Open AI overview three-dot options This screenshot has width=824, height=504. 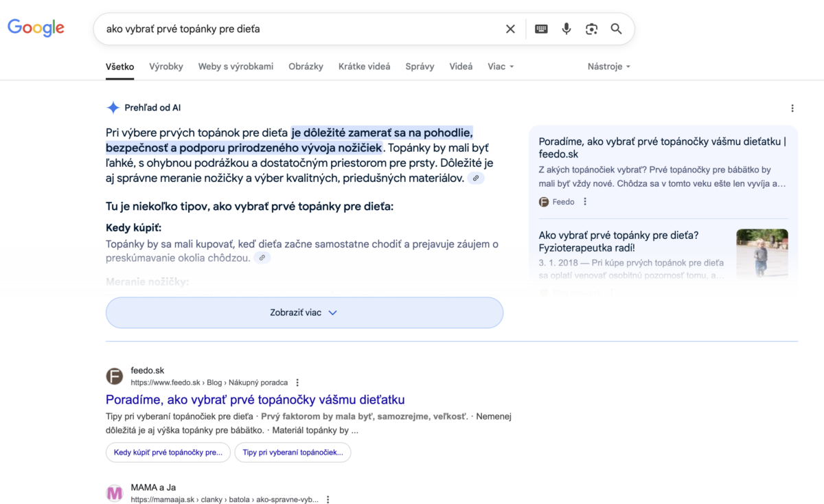pos(792,108)
